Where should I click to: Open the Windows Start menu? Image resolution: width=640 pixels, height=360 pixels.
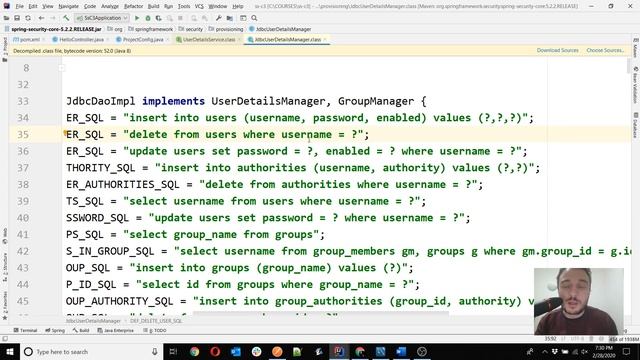(10, 351)
